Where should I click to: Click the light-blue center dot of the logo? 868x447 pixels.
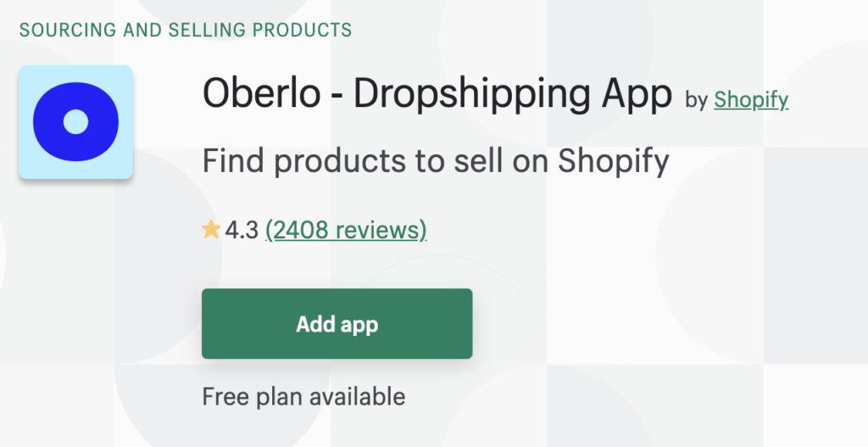[x=75, y=121]
